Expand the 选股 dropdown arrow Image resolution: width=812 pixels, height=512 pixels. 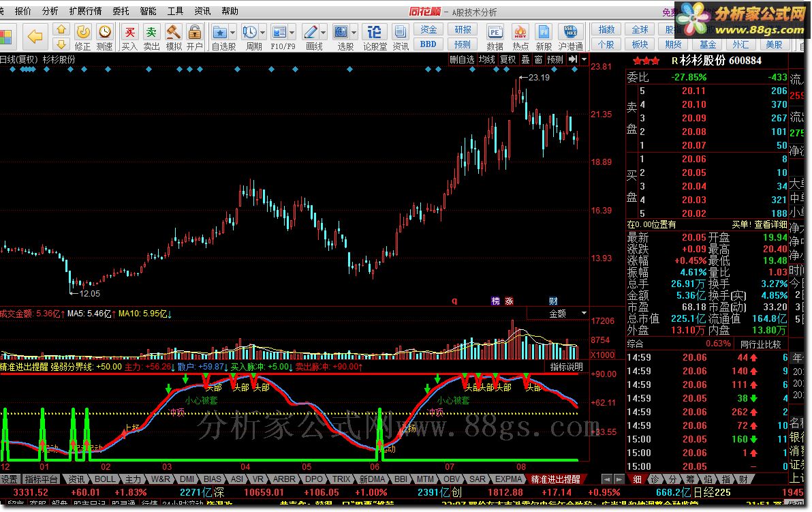354,33
